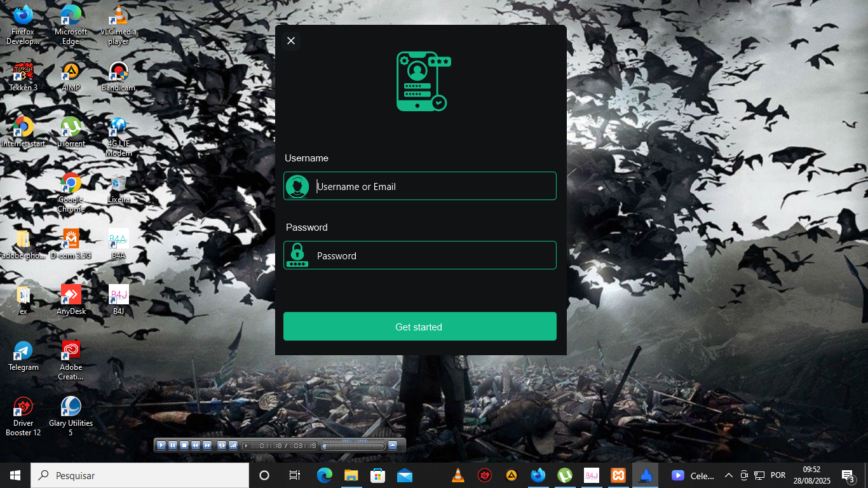Click the user avatar icon in Username field
Screen dimensions: 868x488
coord(297,186)
